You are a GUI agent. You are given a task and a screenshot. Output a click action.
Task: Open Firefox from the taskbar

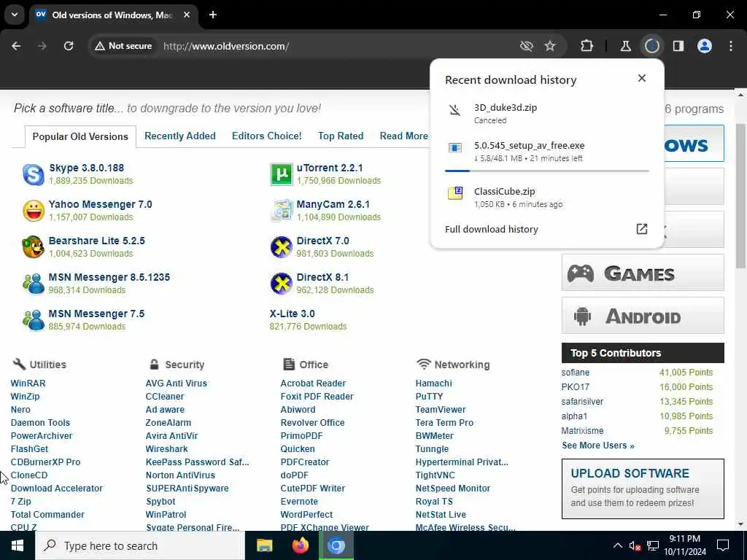click(x=300, y=545)
